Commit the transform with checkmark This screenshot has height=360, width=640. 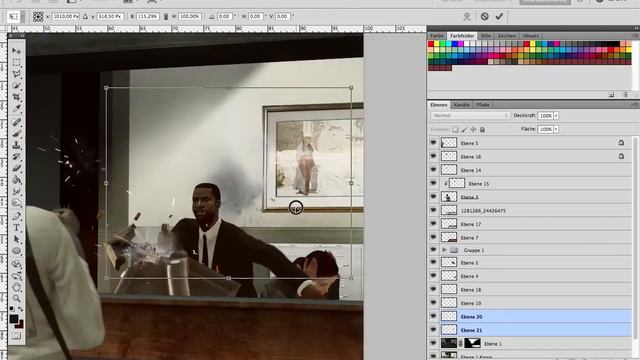click(x=499, y=16)
